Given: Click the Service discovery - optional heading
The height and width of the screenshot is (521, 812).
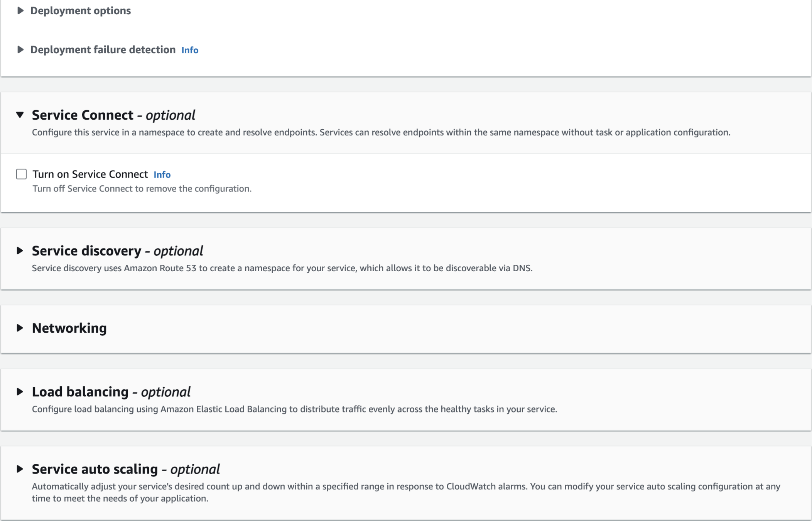Looking at the screenshot, I should point(117,251).
